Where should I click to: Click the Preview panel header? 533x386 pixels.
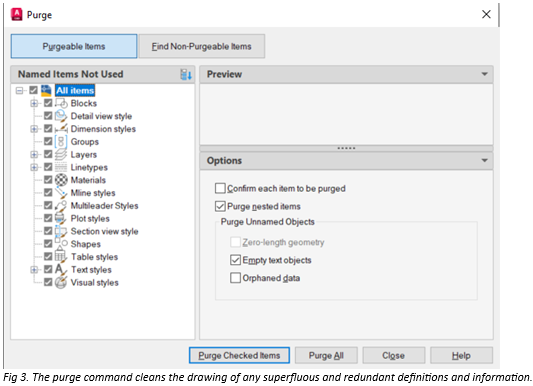pos(346,74)
